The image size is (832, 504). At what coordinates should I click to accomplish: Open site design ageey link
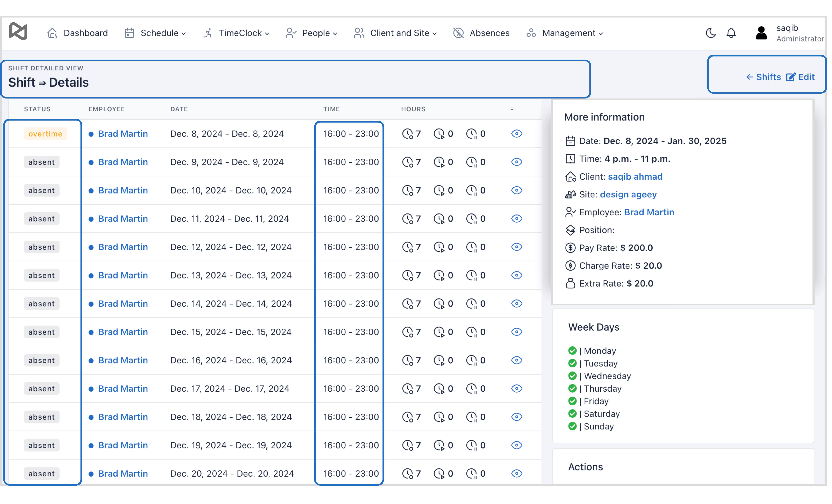coord(628,194)
